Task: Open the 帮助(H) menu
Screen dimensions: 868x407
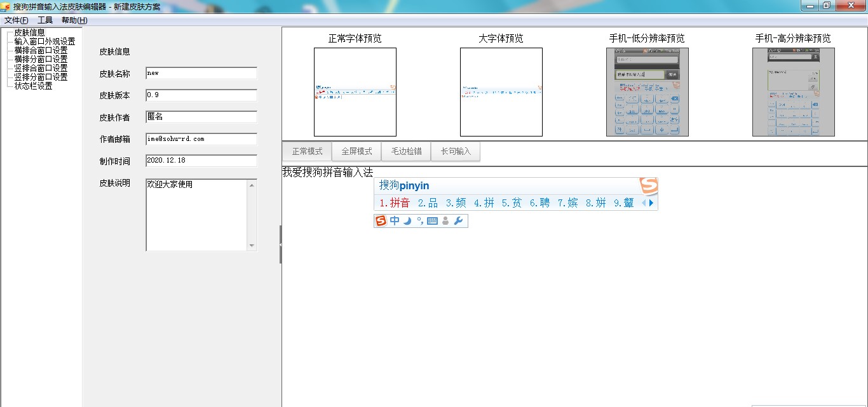Action: 74,20
